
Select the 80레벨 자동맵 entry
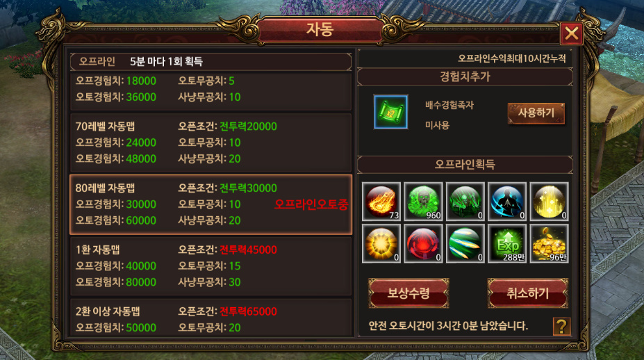click(x=210, y=204)
